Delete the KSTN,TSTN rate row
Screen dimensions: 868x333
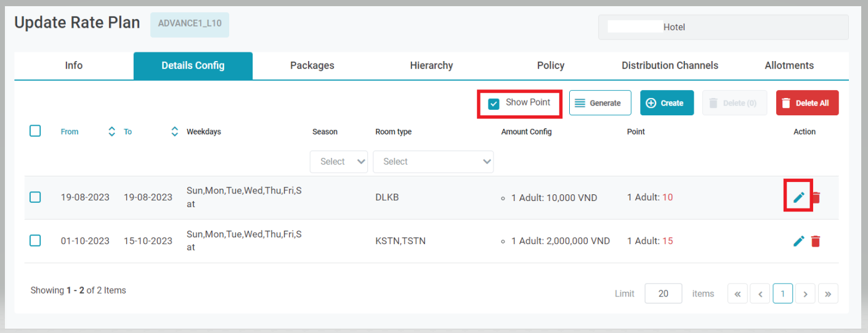coord(816,241)
